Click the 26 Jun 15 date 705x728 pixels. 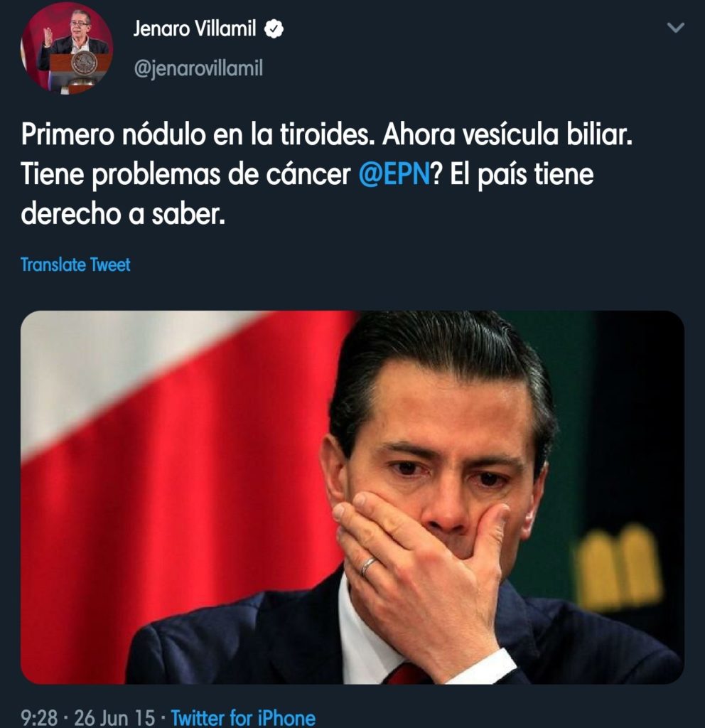(x=114, y=717)
